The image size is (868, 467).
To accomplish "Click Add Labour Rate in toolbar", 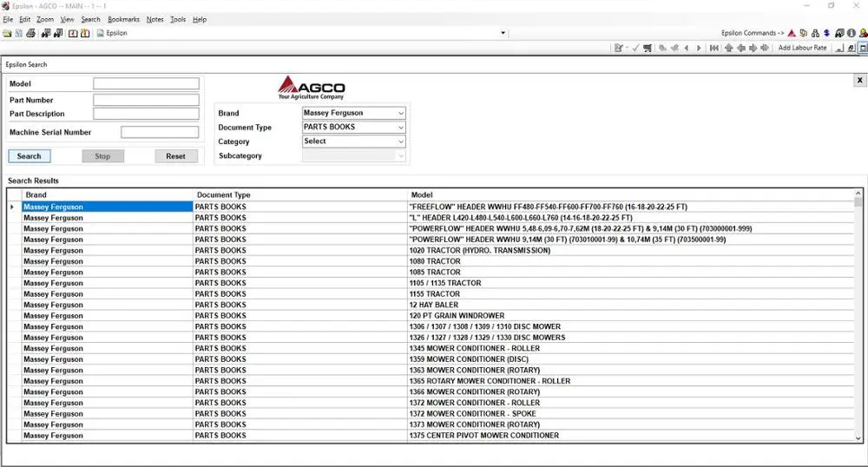I will pos(802,48).
